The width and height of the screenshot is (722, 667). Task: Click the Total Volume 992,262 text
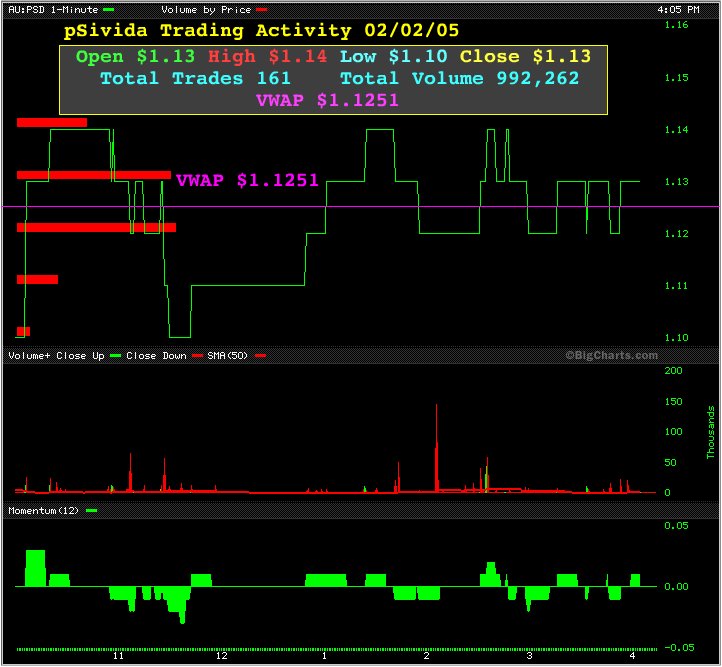click(460, 78)
